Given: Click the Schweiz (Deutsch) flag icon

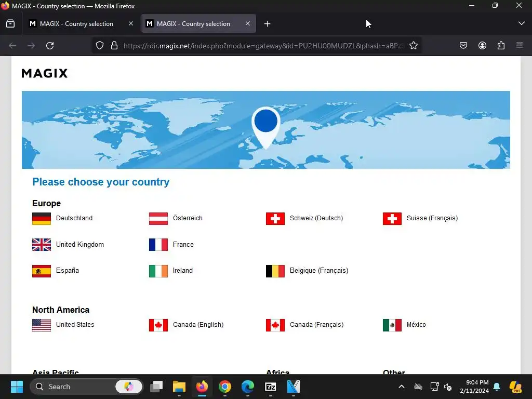Looking at the screenshot, I should tap(275, 219).
